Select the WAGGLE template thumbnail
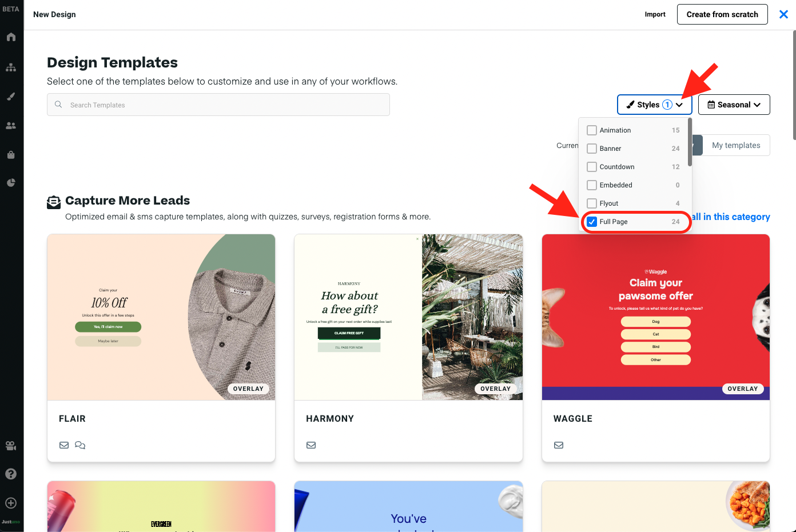This screenshot has width=796, height=532. coord(656,317)
